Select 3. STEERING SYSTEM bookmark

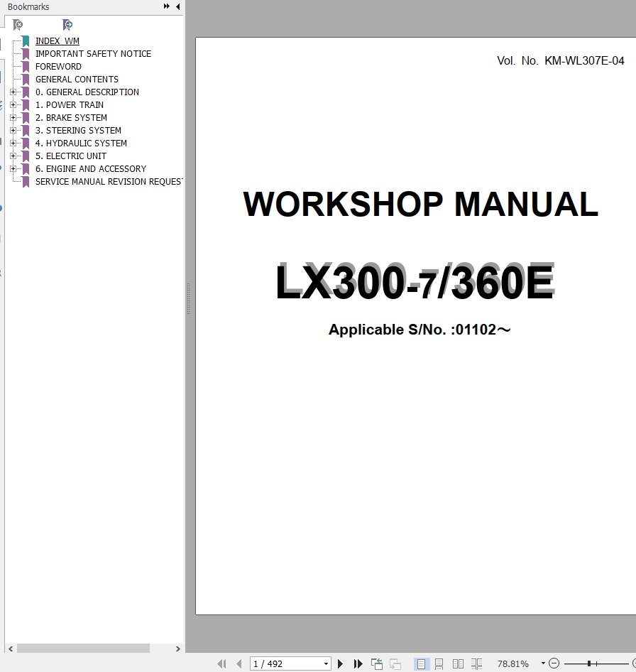(78, 131)
